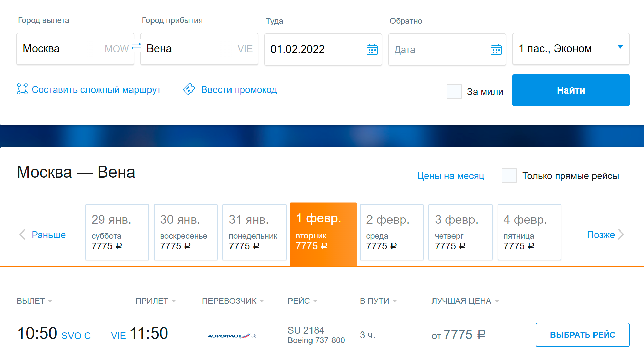
Task: Enable the За мили checkbox
Action: (454, 92)
